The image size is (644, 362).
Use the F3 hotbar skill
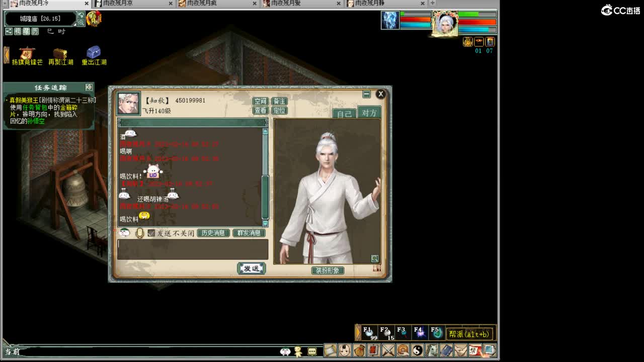click(x=403, y=333)
